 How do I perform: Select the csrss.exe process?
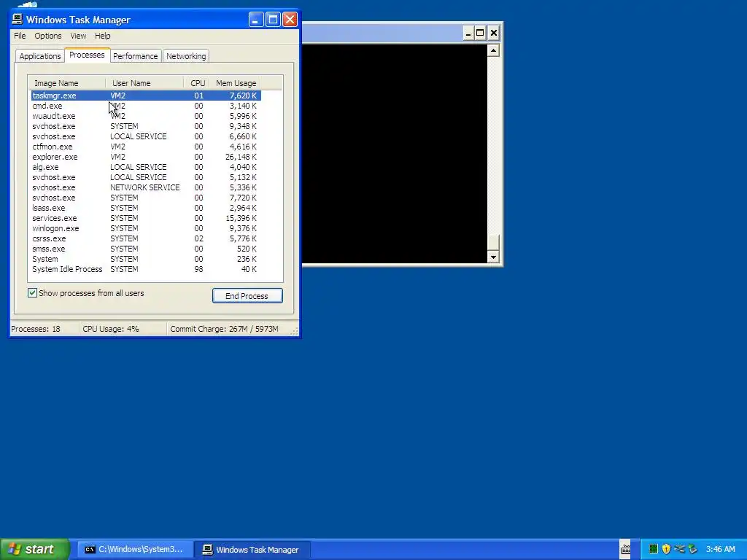[145, 238]
